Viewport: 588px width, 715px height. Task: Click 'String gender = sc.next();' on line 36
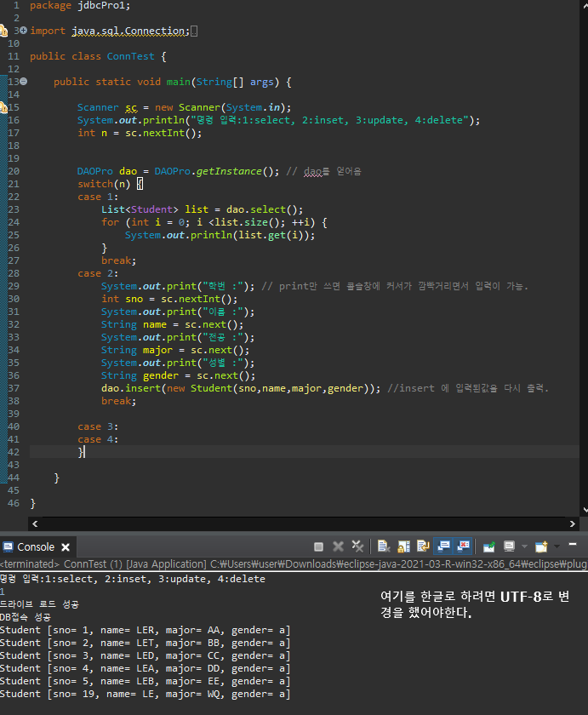point(178,375)
